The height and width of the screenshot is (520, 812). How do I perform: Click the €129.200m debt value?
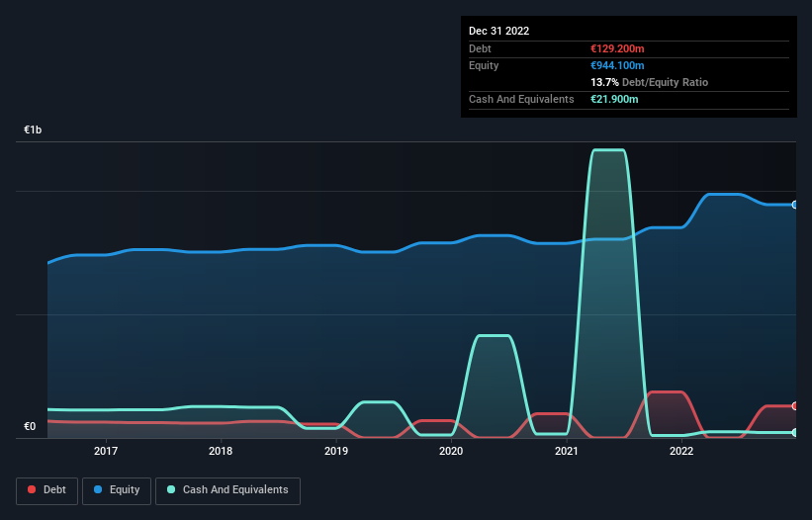617,48
